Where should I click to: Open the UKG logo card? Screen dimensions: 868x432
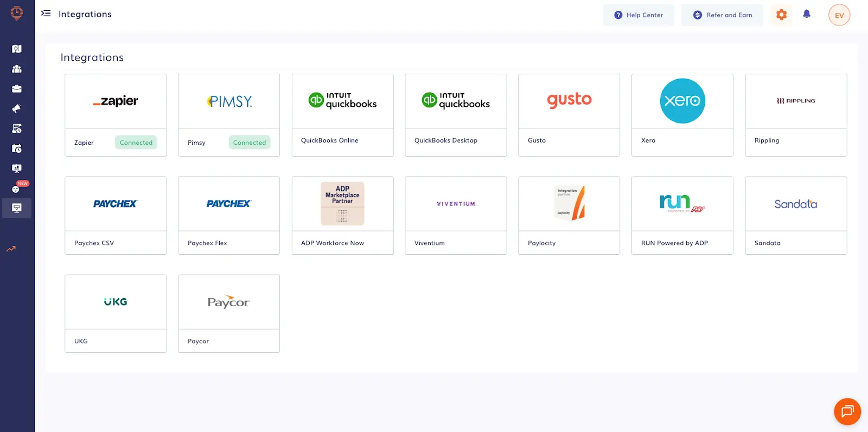coord(116,302)
